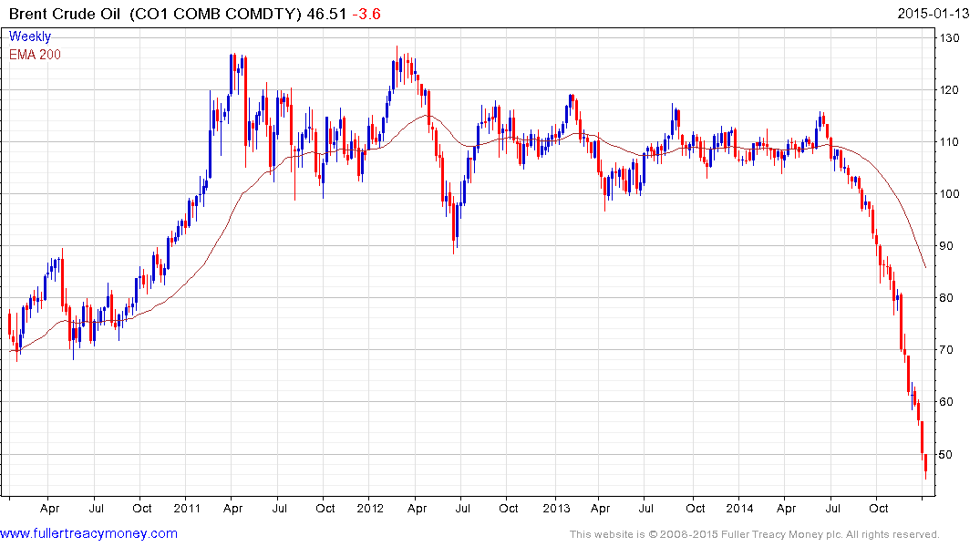980x547 pixels.
Task: Click the 70 price axis label
Action: coord(946,349)
